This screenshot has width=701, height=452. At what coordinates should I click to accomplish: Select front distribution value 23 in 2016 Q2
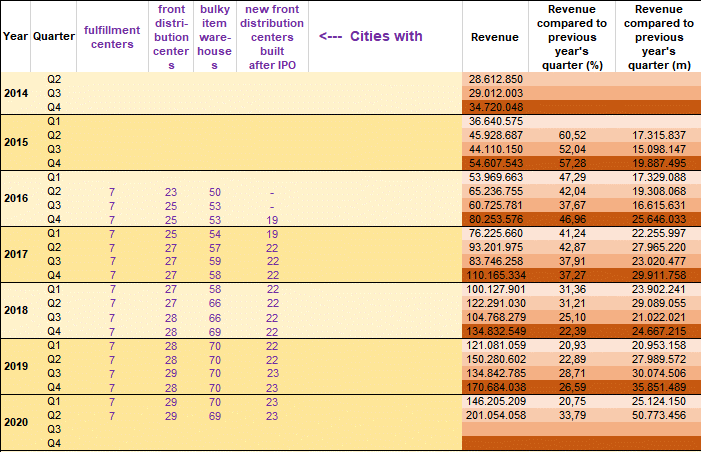coord(171,192)
